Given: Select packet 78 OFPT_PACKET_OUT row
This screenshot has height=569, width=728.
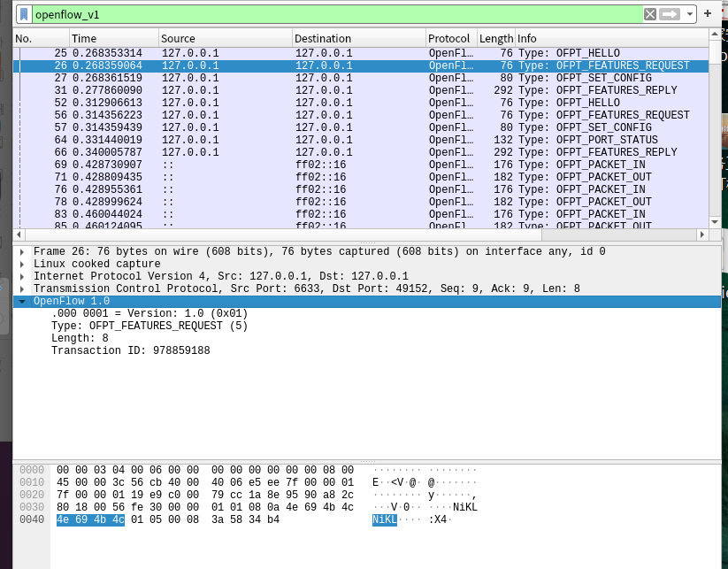Looking at the screenshot, I should point(361,202).
